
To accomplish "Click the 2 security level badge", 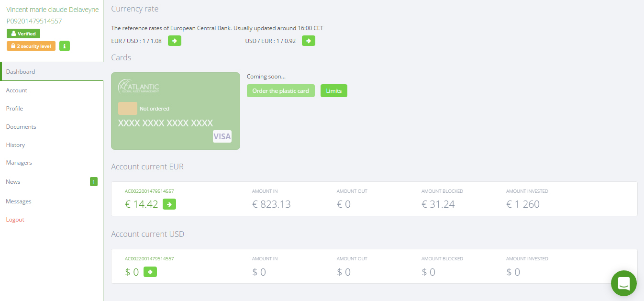I will [x=31, y=46].
